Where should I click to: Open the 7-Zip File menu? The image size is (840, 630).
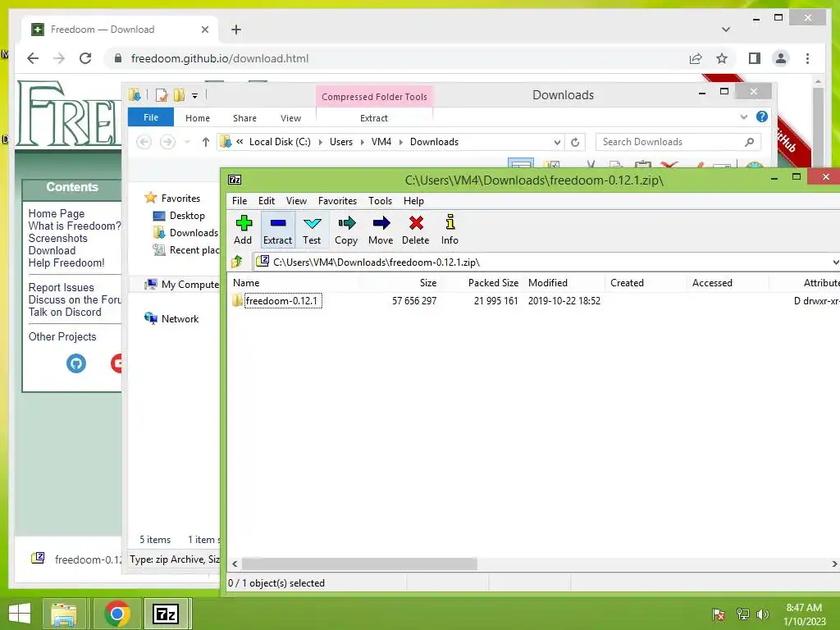pos(240,201)
